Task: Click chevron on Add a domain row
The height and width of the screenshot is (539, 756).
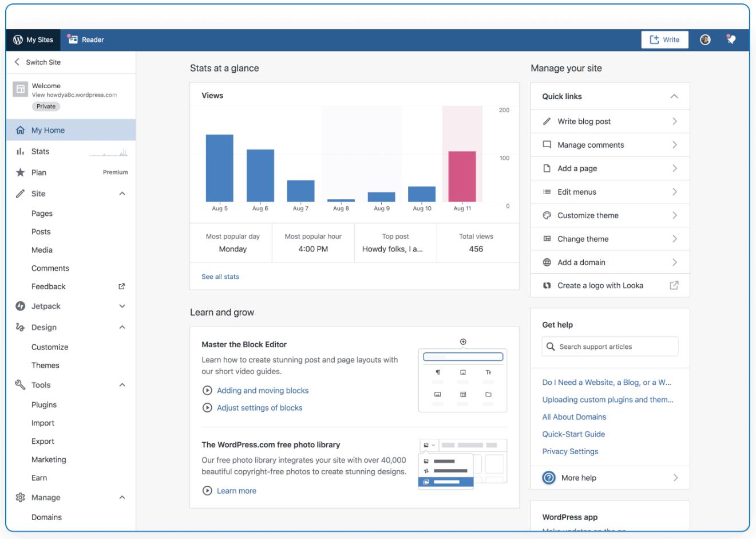Action: pos(675,262)
